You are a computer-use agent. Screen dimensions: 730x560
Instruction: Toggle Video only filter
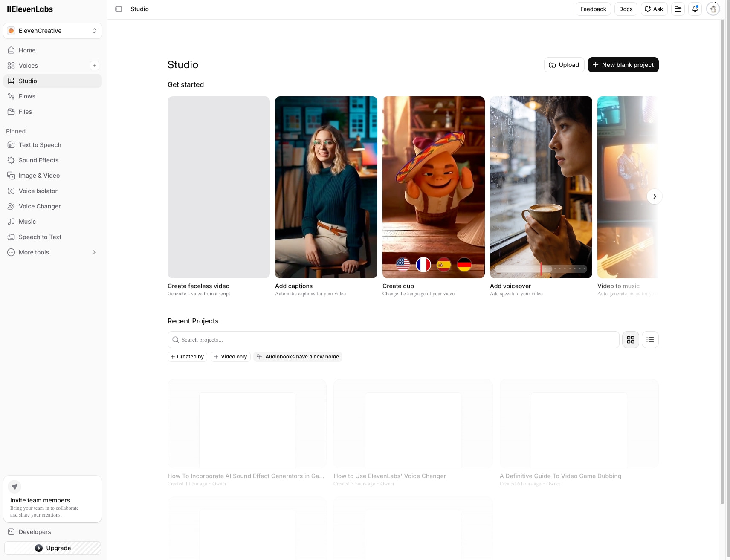230,357
